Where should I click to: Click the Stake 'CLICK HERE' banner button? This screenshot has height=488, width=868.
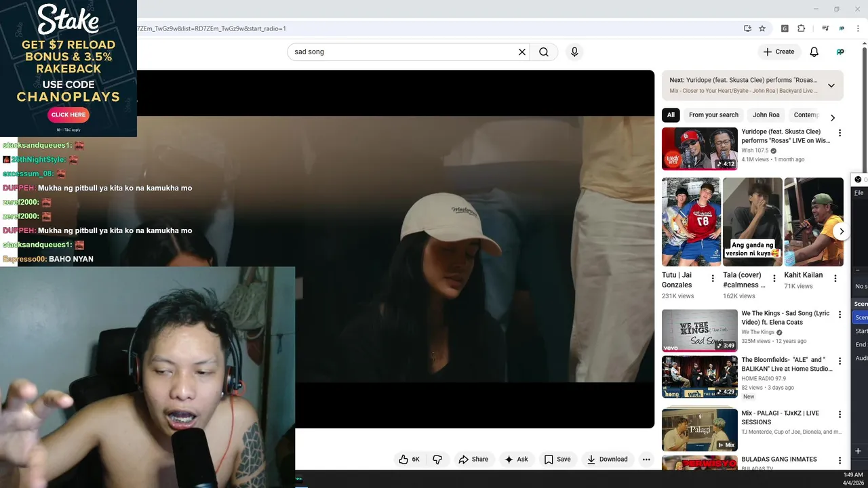click(x=68, y=115)
